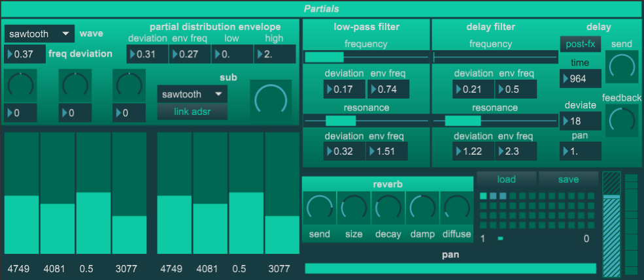Click the master pan horizontal slider
Viewport: 644px width, 280px height.
point(450,268)
